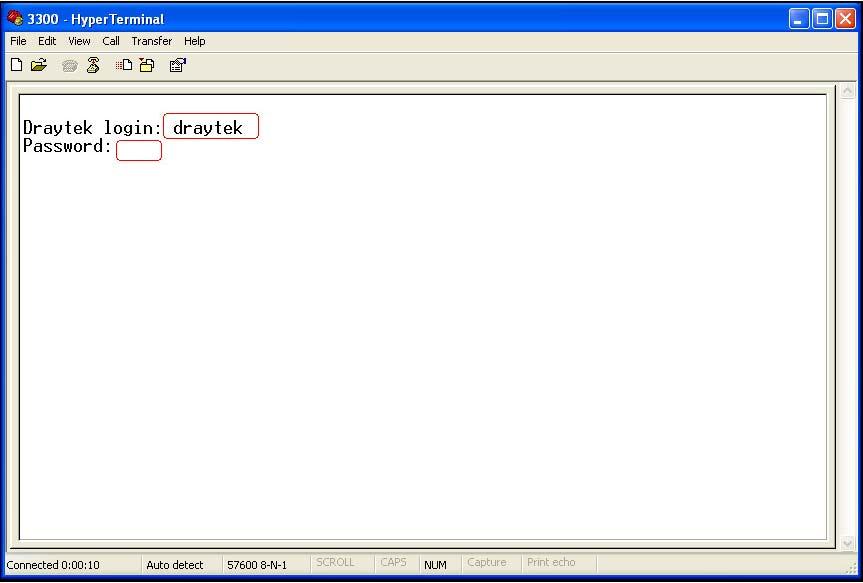Open the Edit menu
This screenshot has height=583, width=863.
click(47, 41)
